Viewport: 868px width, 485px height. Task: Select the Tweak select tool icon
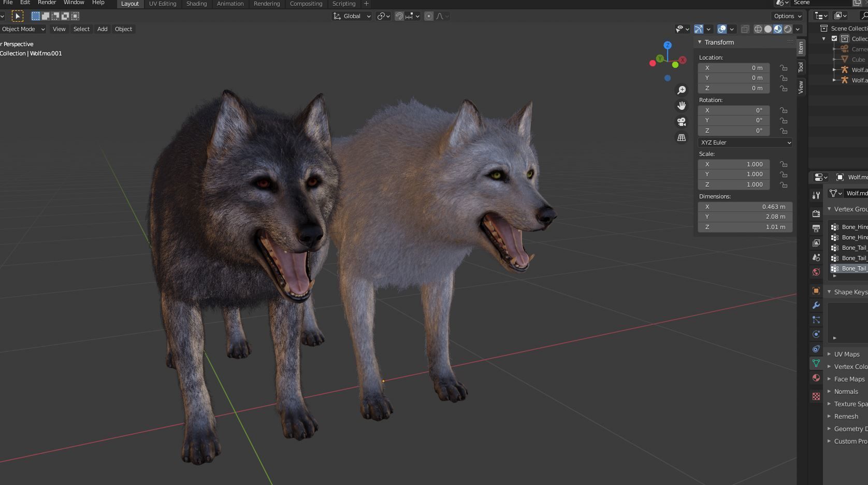point(18,16)
